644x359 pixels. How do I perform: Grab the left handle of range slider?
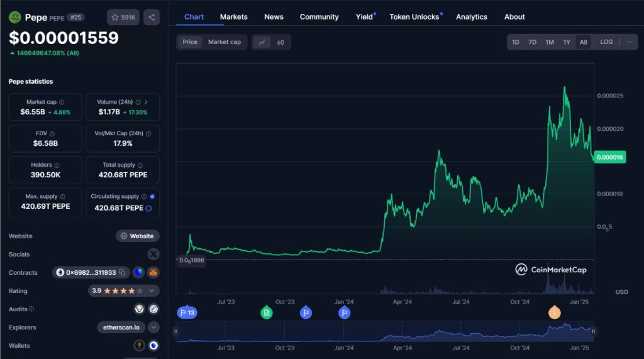click(176, 331)
